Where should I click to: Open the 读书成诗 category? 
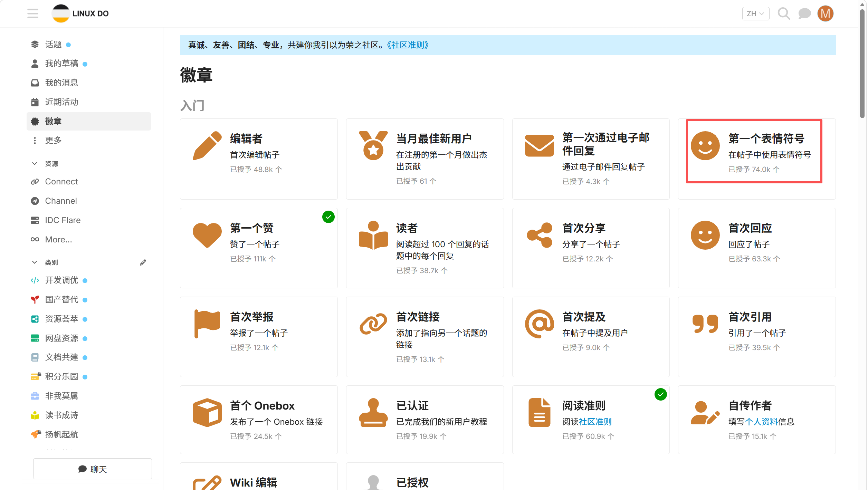[x=88, y=415]
